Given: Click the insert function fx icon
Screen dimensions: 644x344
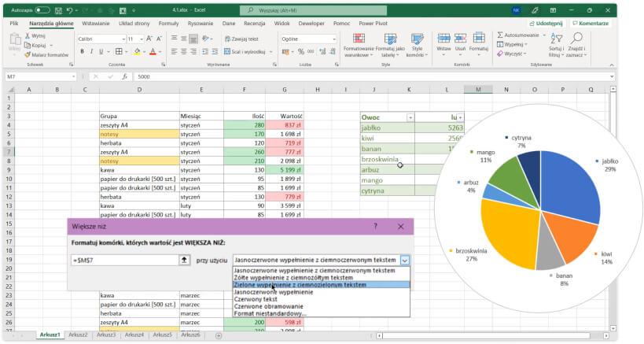Looking at the screenshot, I should pos(125,77).
